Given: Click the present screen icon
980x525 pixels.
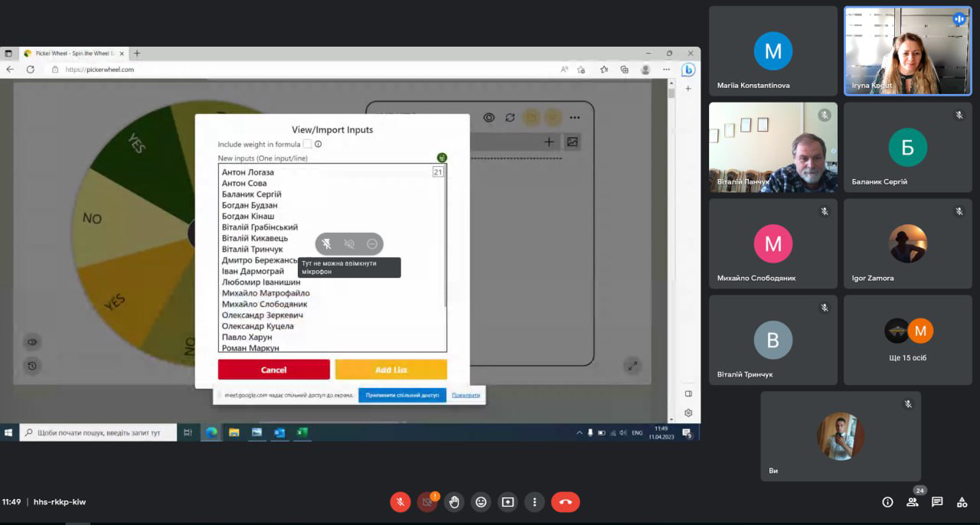Looking at the screenshot, I should click(x=508, y=502).
